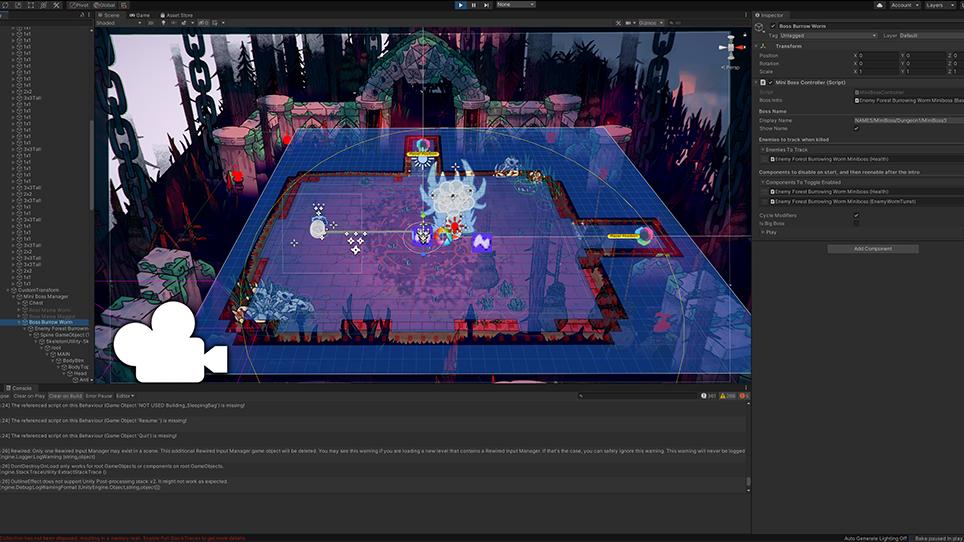
Task: Select Boss Burrow Worm in Hierarchy
Action: (50, 322)
